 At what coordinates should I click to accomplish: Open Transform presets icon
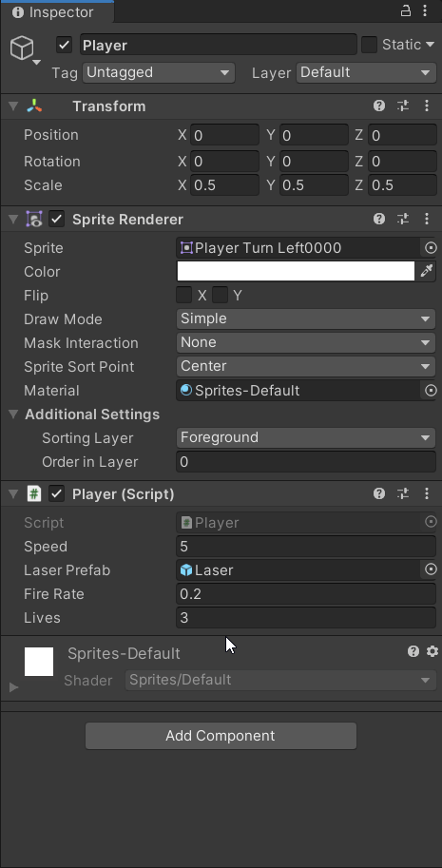[x=403, y=106]
